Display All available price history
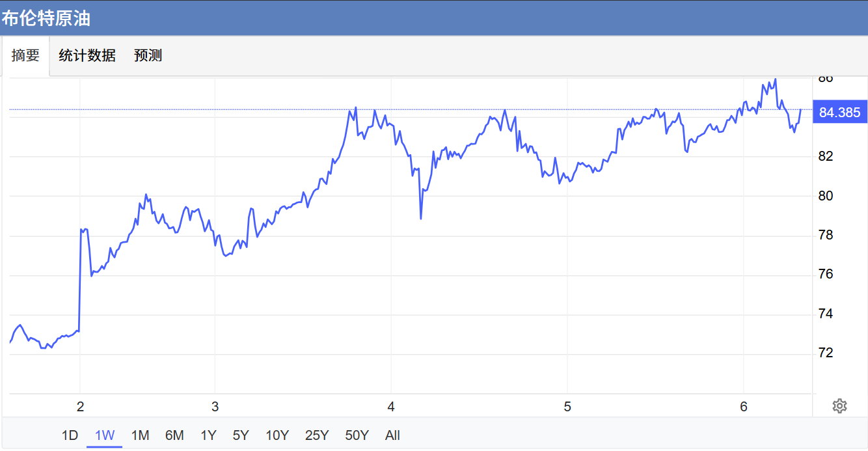This screenshot has width=868, height=451. [392, 435]
